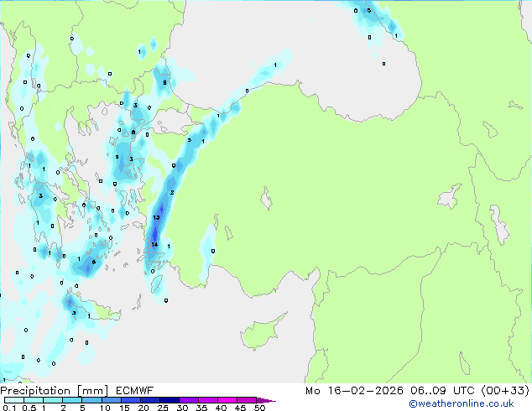532x411 pixels.
Task: Select the 5–10 mm legend color swatch
Action: [x=92, y=400]
